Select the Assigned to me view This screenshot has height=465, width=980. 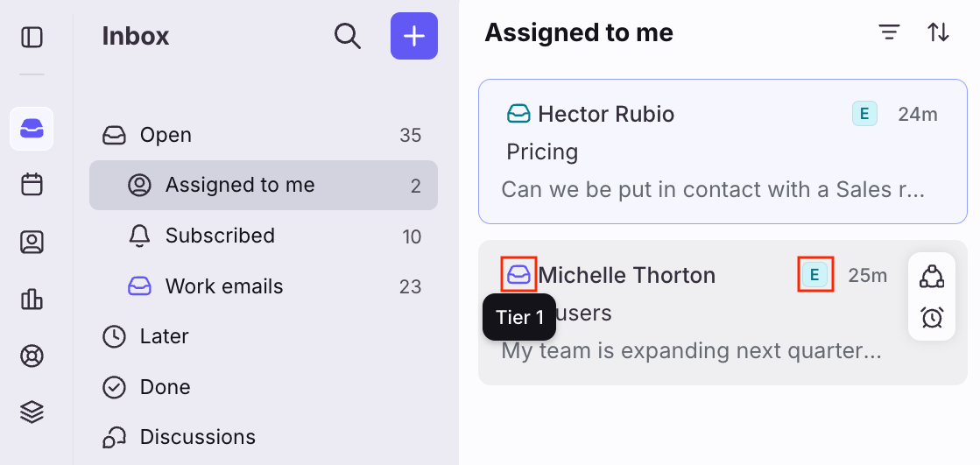click(239, 185)
